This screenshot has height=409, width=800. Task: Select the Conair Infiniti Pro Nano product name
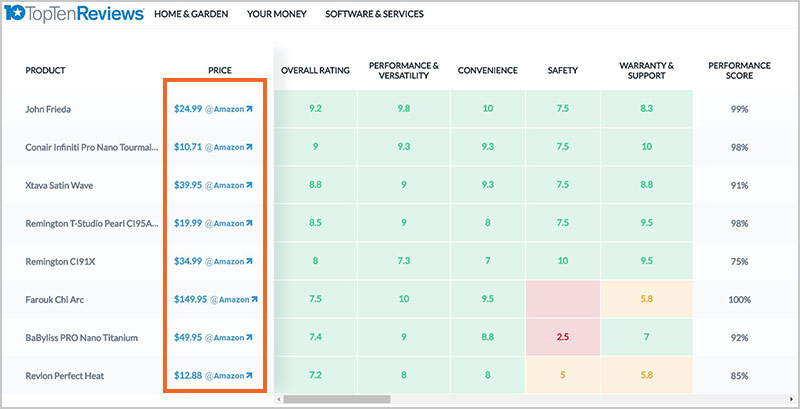92,147
